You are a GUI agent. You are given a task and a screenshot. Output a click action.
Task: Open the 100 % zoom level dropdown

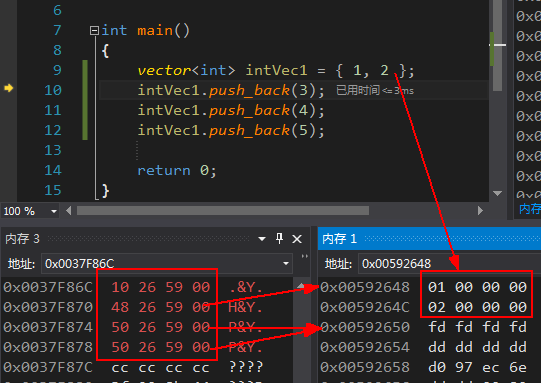point(54,211)
